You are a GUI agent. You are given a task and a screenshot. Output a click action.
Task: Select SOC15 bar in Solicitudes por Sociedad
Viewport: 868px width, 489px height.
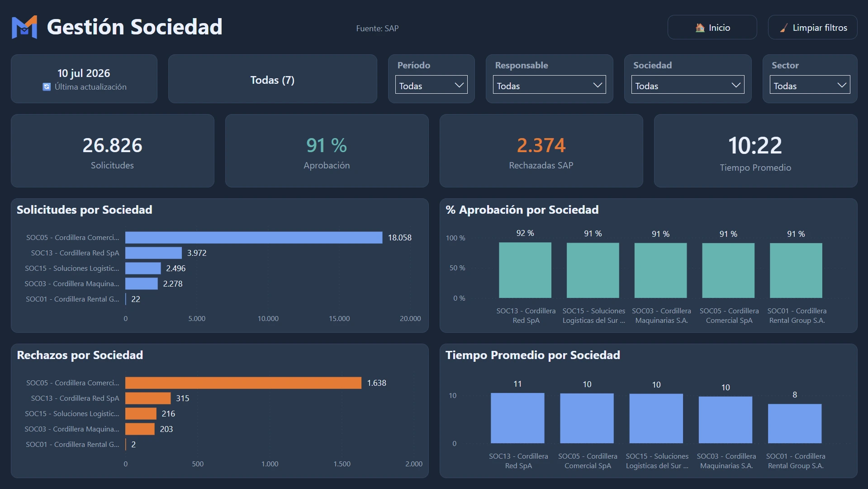coord(143,268)
